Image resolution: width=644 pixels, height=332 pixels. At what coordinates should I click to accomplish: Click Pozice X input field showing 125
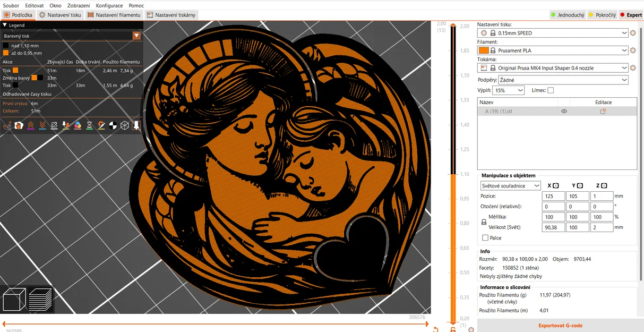pos(554,196)
